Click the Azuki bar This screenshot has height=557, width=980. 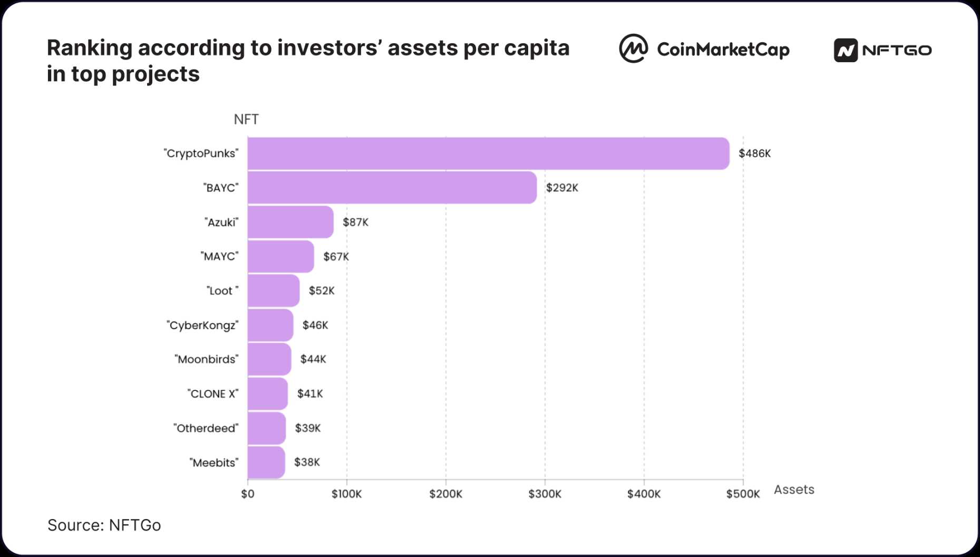tap(290, 222)
